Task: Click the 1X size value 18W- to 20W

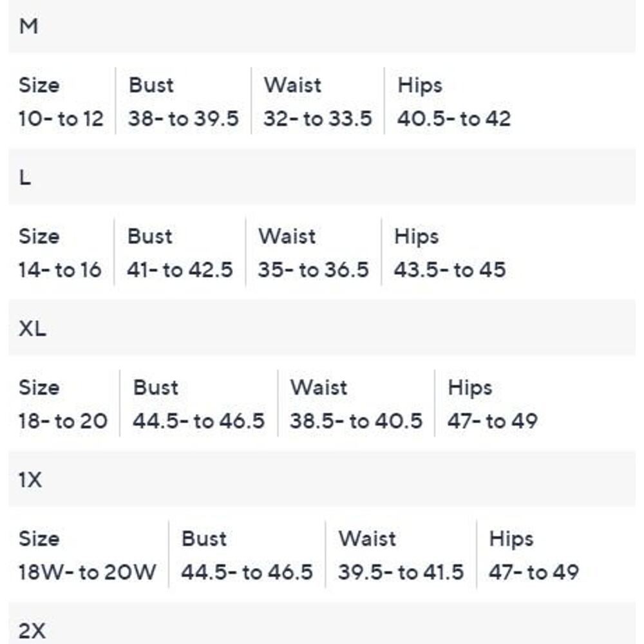Action: pyautogui.click(x=87, y=572)
